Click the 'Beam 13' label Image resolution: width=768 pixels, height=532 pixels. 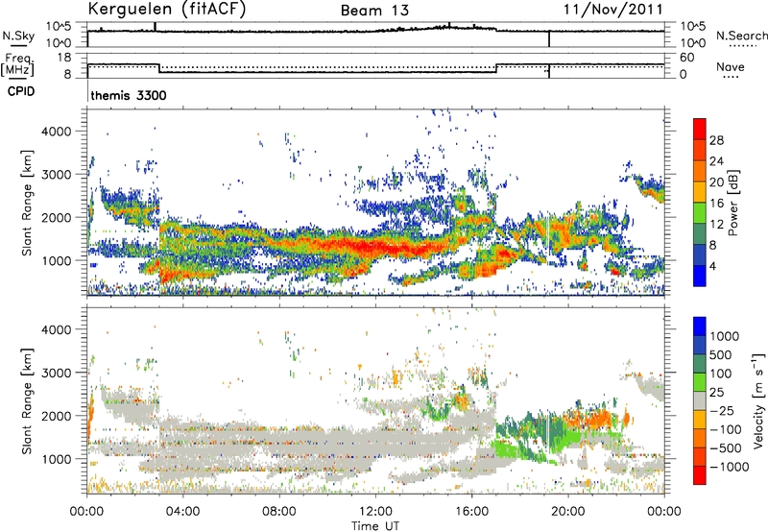[374, 11]
